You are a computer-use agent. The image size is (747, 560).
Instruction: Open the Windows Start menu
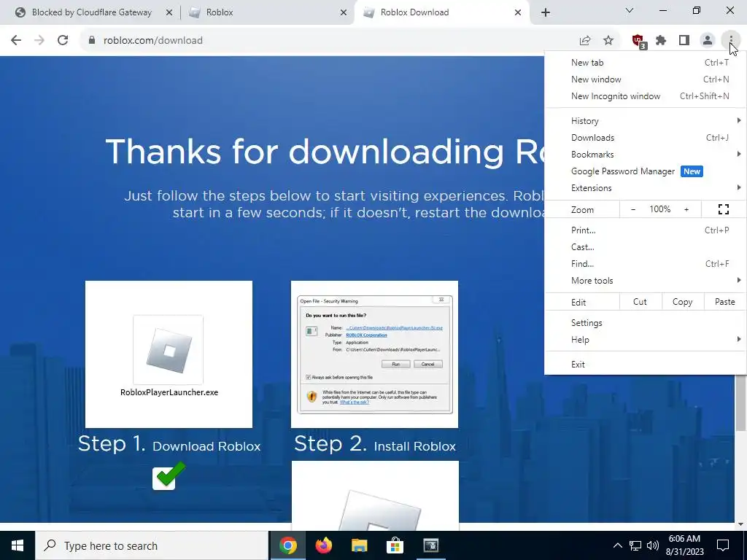click(18, 545)
